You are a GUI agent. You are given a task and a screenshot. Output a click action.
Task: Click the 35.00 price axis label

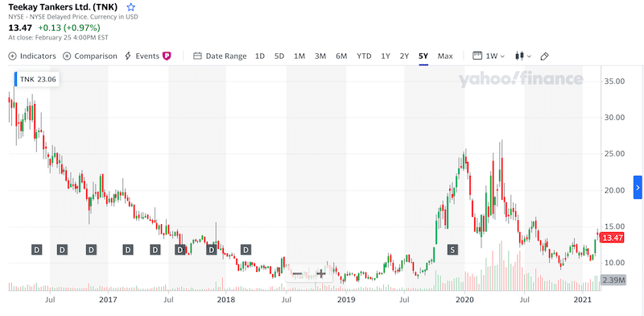click(614, 81)
